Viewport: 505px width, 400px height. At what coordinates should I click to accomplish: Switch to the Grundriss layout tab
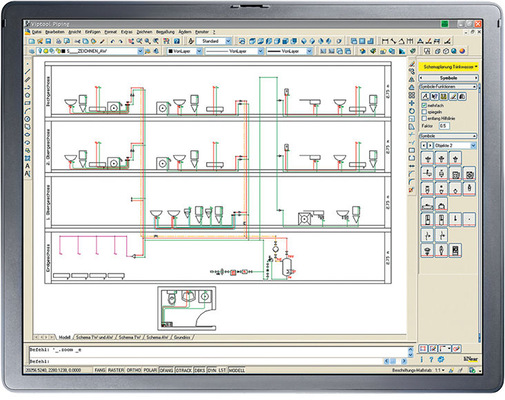pyautogui.click(x=182, y=337)
